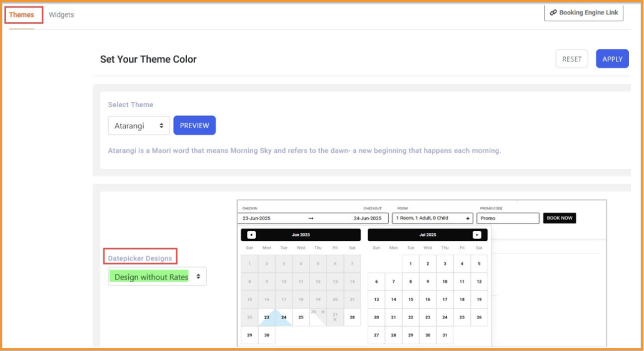The image size is (644, 351).
Task: Select June 24 in the calendar
Action: pyautogui.click(x=284, y=317)
